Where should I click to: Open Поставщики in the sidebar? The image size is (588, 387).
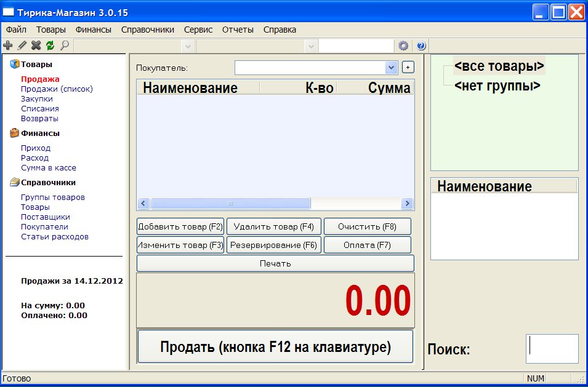pyautogui.click(x=46, y=217)
